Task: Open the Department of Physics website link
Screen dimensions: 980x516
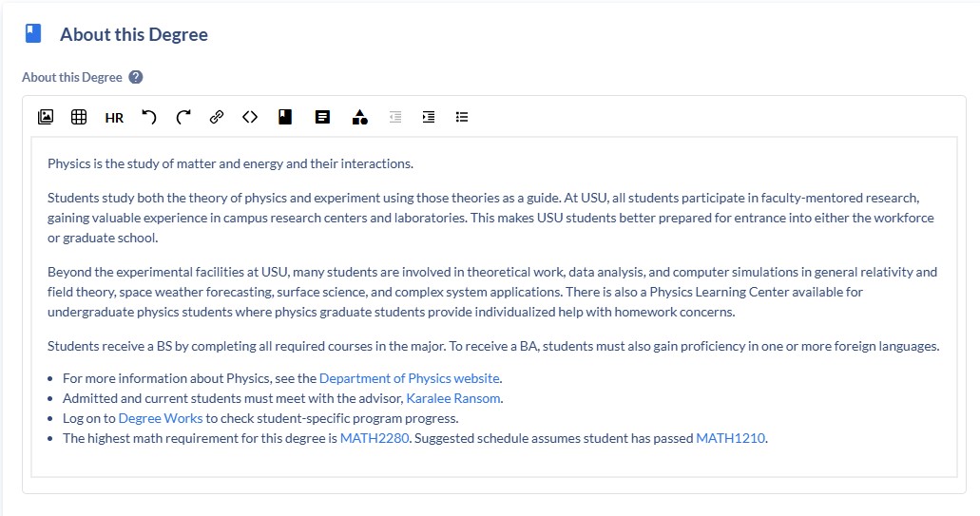Action: (x=409, y=378)
